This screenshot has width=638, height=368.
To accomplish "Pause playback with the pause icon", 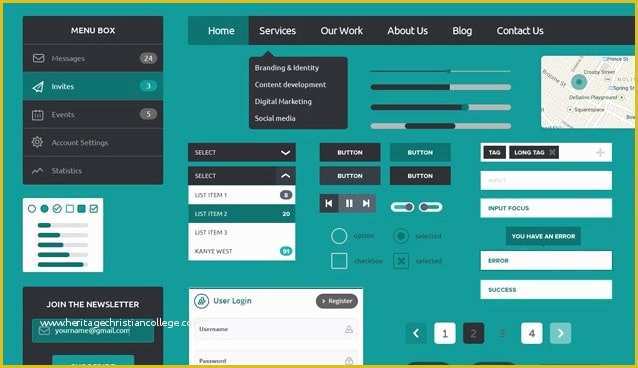I will coord(349,203).
